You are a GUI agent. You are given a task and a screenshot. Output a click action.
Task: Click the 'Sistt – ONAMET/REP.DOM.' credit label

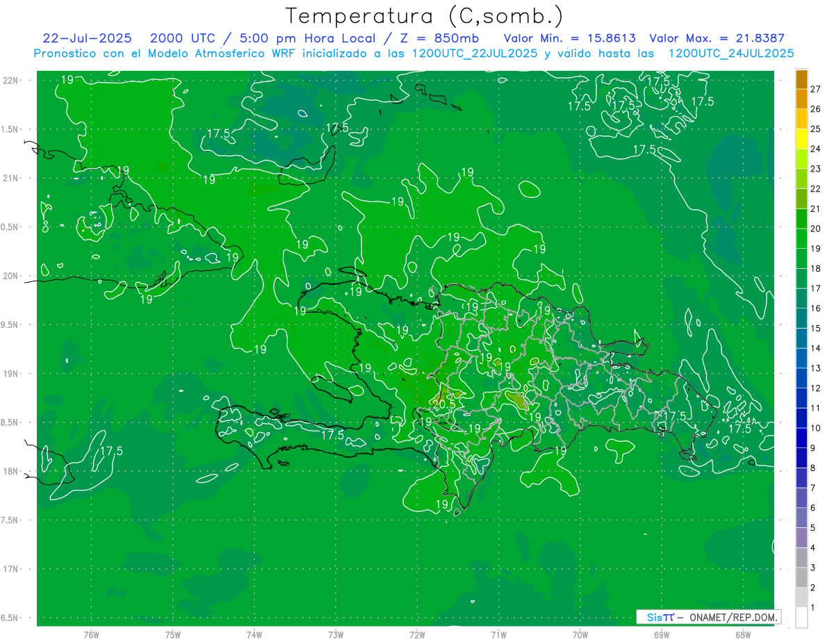[x=709, y=617]
